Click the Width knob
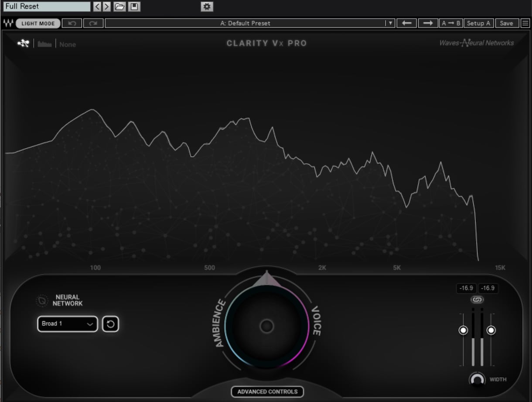This screenshot has width=532, height=402. click(477, 379)
